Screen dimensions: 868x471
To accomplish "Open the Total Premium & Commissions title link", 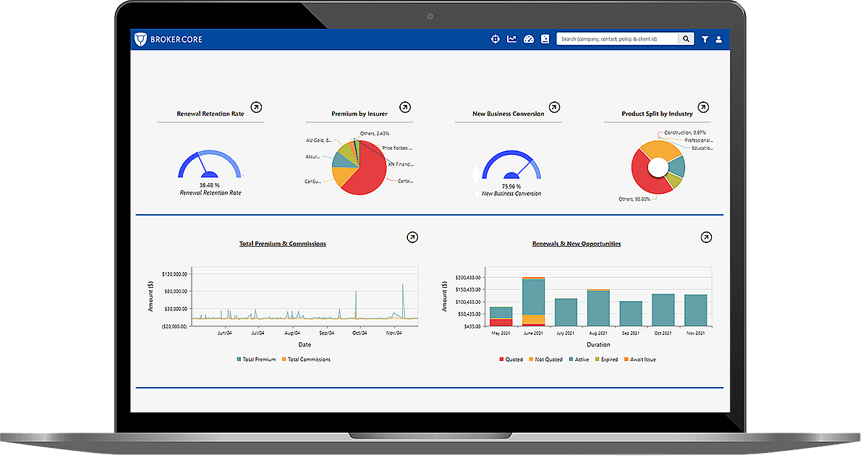I will coord(282,244).
